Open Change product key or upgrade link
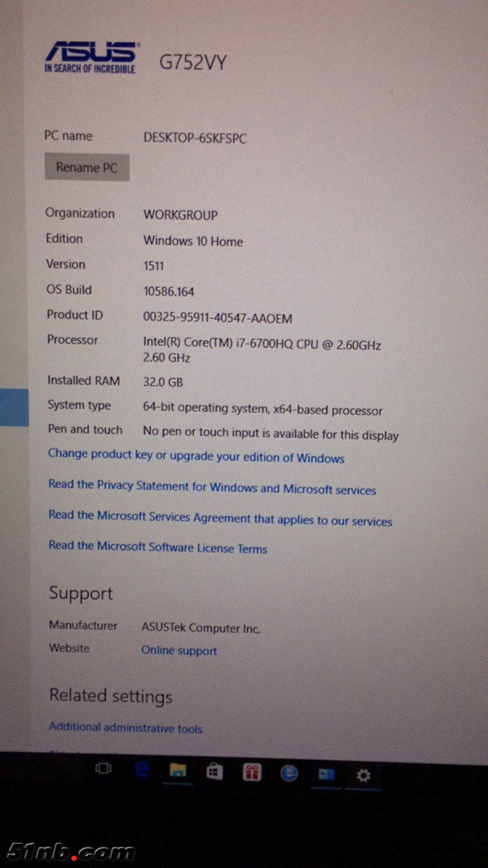This screenshot has height=868, width=488. [x=196, y=456]
